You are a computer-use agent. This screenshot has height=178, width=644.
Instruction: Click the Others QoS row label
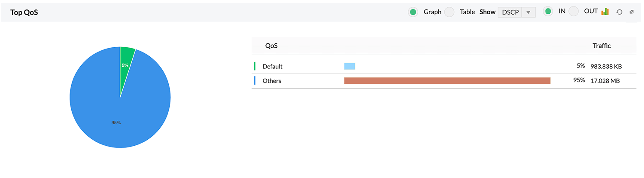point(272,80)
